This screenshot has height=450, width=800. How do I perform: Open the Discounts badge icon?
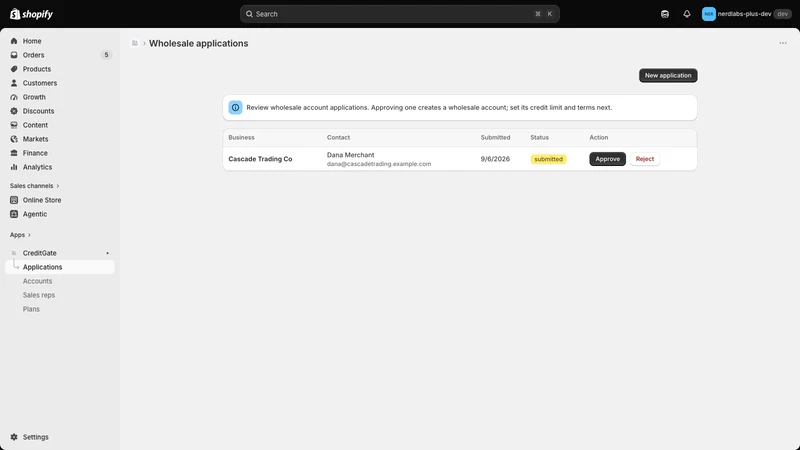pos(14,111)
